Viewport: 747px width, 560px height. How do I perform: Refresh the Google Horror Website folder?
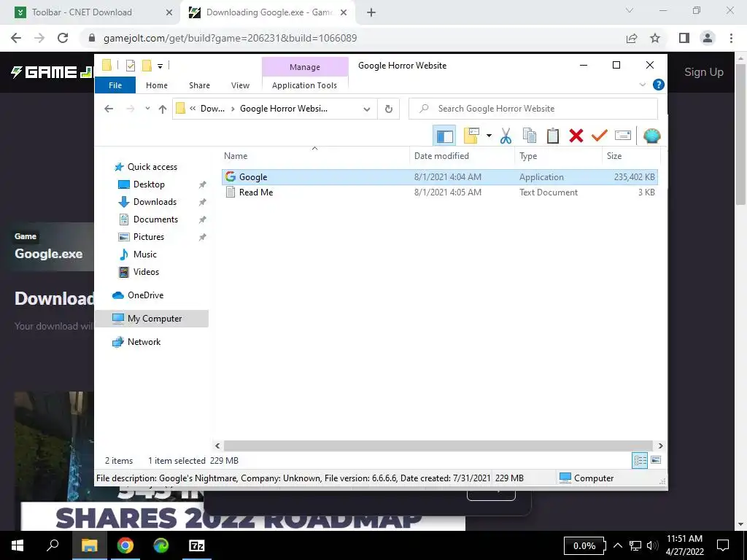(388, 109)
